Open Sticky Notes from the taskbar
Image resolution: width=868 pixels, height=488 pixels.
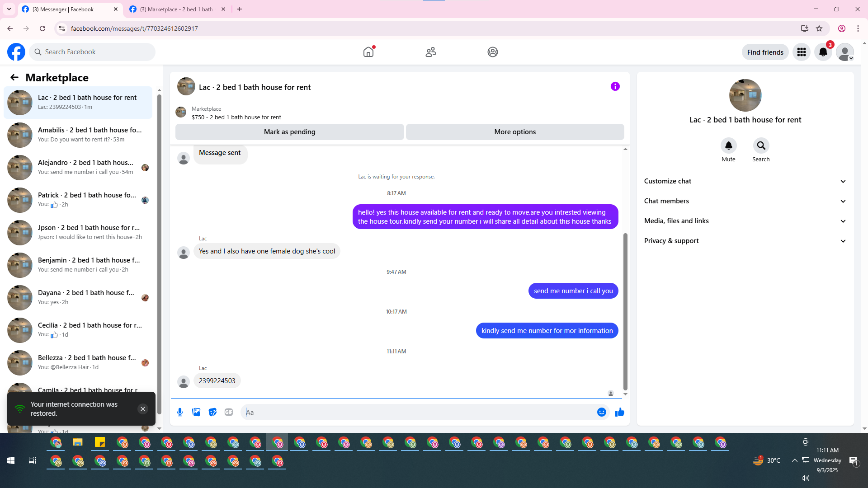[x=100, y=442]
